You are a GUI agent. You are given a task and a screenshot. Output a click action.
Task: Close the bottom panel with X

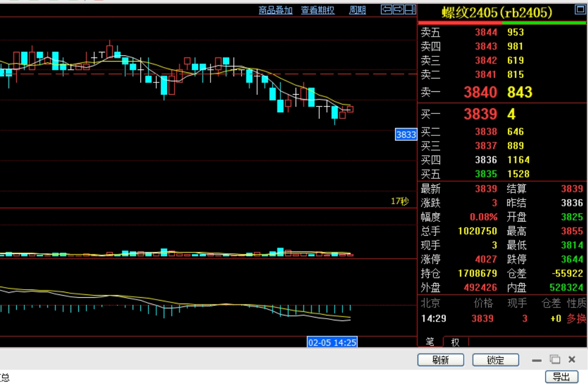(572, 359)
